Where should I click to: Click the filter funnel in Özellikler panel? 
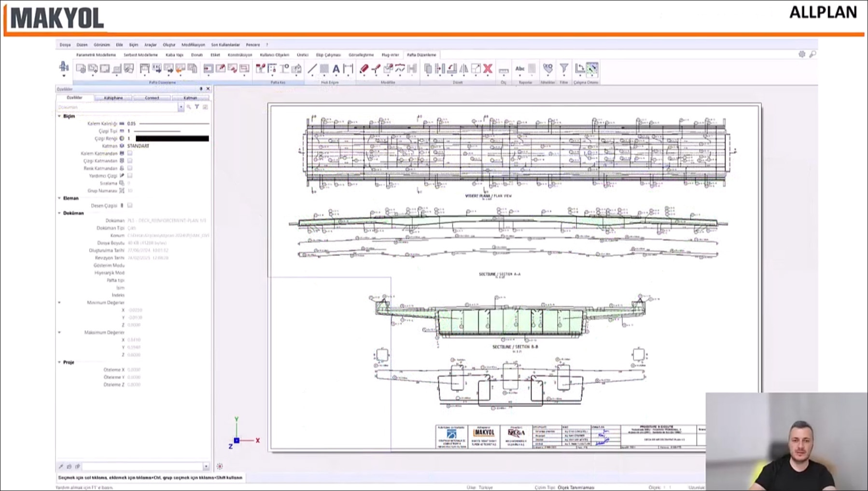(x=197, y=107)
